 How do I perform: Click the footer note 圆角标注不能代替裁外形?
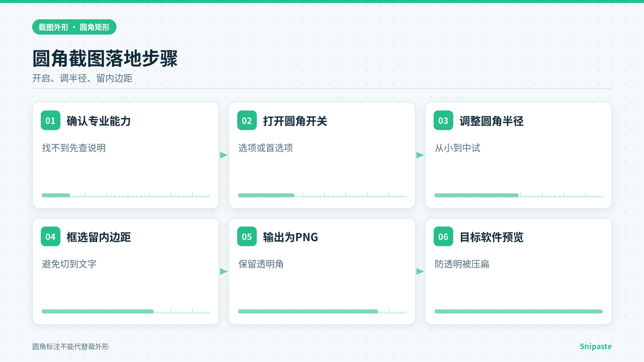pyautogui.click(x=70, y=347)
